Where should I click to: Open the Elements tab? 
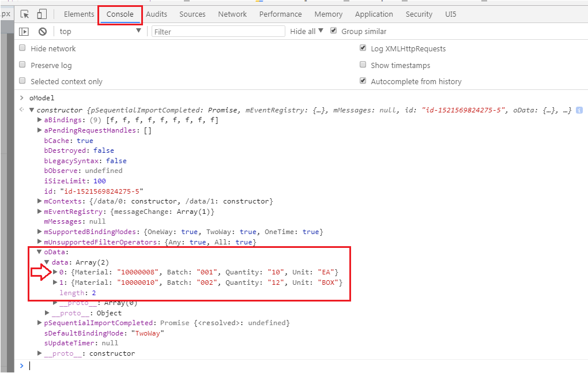(x=79, y=14)
